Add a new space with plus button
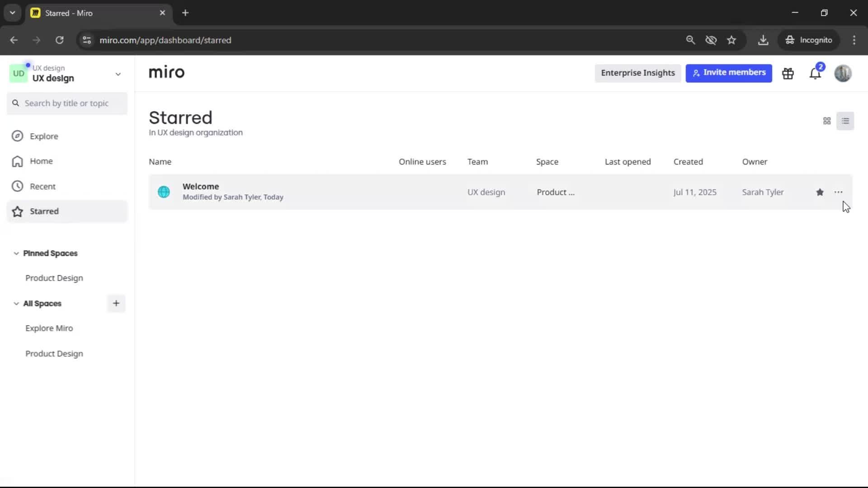 click(116, 304)
